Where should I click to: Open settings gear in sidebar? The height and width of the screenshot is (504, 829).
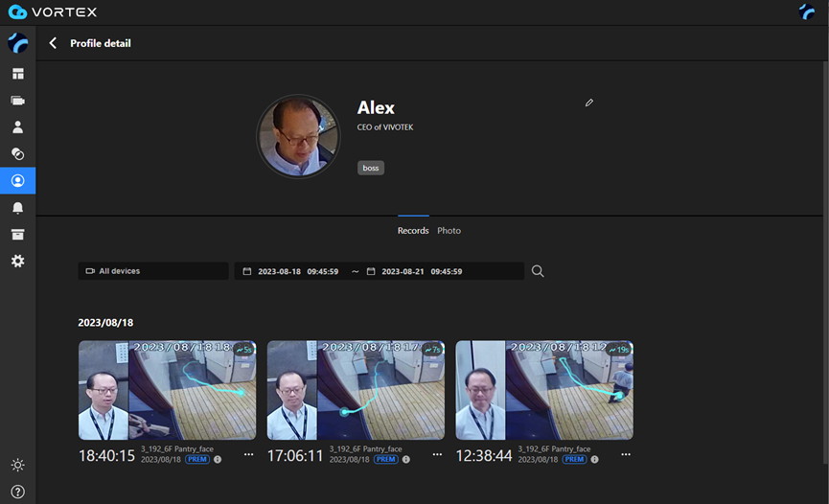pos(17,262)
